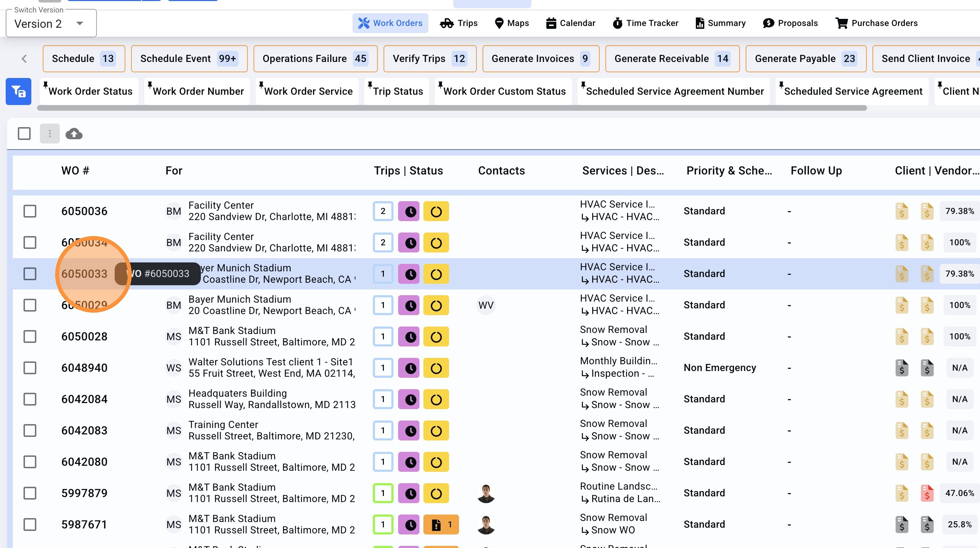The image size is (980, 548).
Task: Open the Switch Version dropdown
Action: coord(51,24)
